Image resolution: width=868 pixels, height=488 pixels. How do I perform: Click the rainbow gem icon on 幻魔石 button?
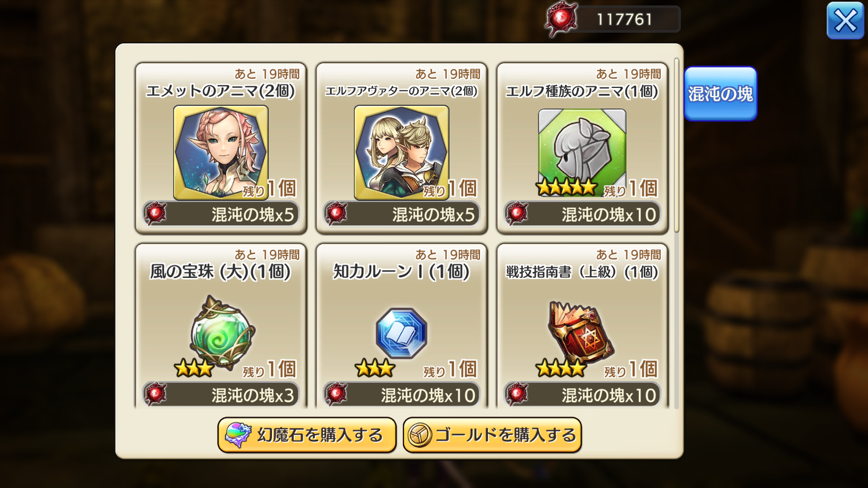(238, 435)
